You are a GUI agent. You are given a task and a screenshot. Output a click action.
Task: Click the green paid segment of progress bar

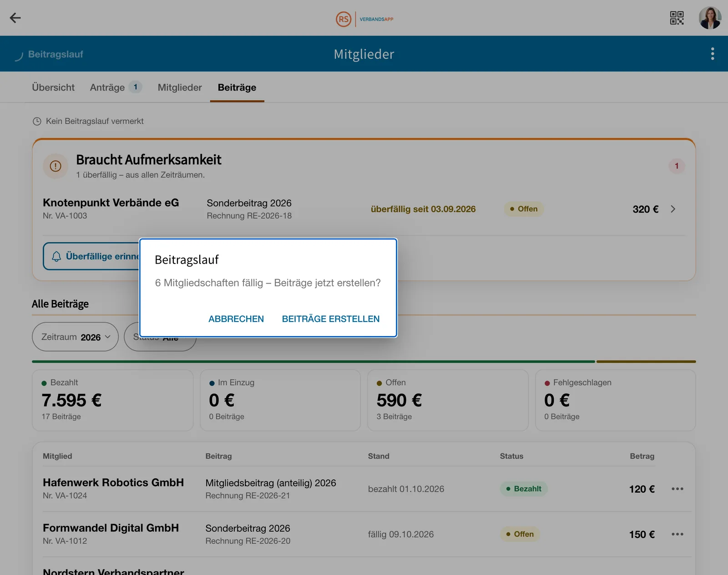[313, 361]
